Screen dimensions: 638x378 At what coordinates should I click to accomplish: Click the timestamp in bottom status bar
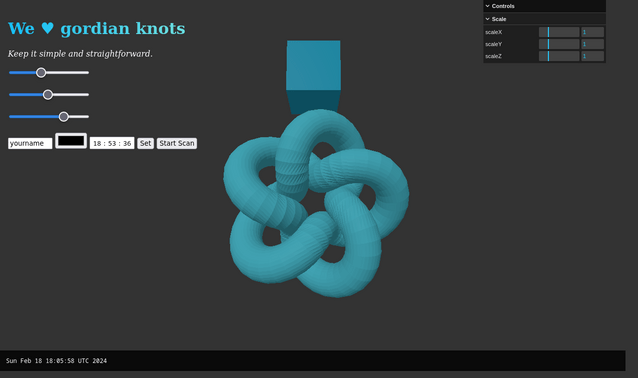pyautogui.click(x=56, y=361)
